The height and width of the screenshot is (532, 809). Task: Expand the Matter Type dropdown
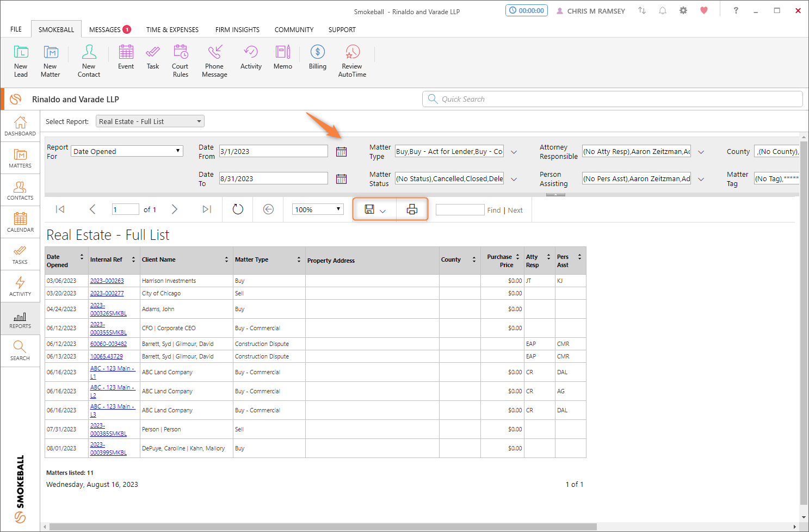(514, 152)
